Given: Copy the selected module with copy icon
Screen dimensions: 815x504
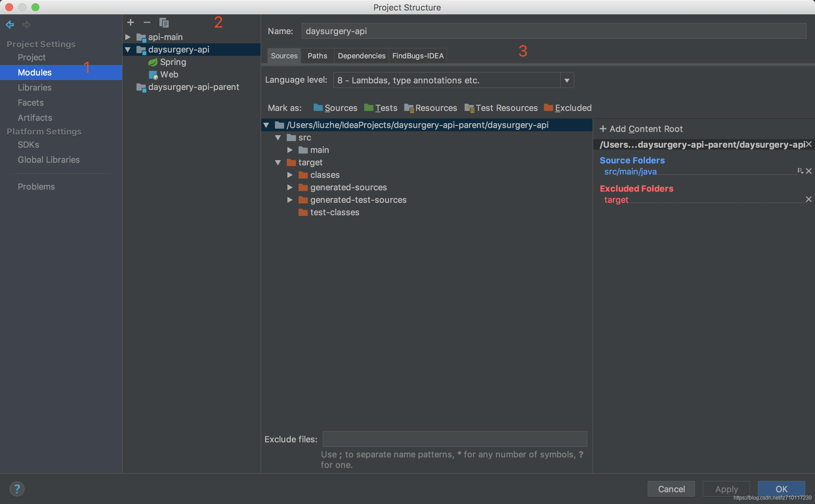Looking at the screenshot, I should pos(164,22).
